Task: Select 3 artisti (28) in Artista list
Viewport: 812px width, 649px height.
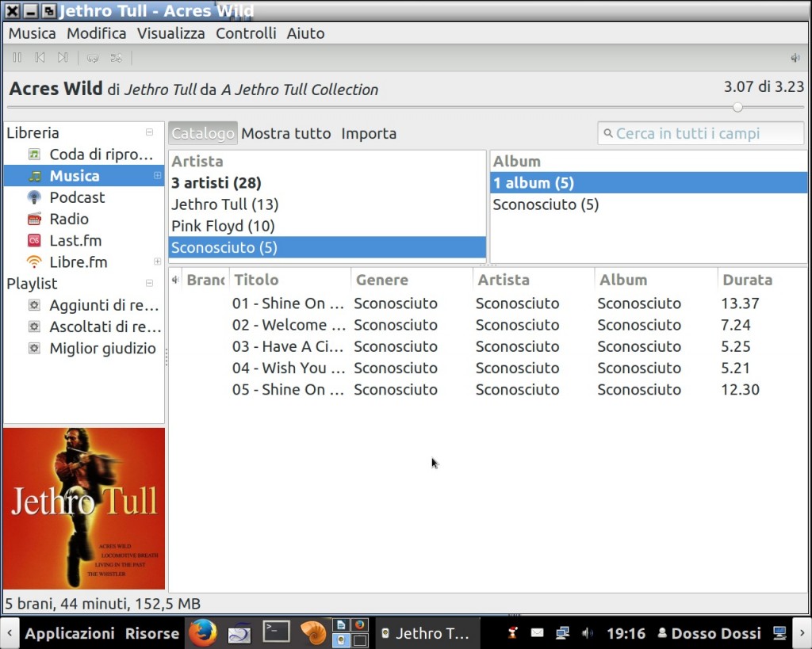Action: tap(327, 183)
